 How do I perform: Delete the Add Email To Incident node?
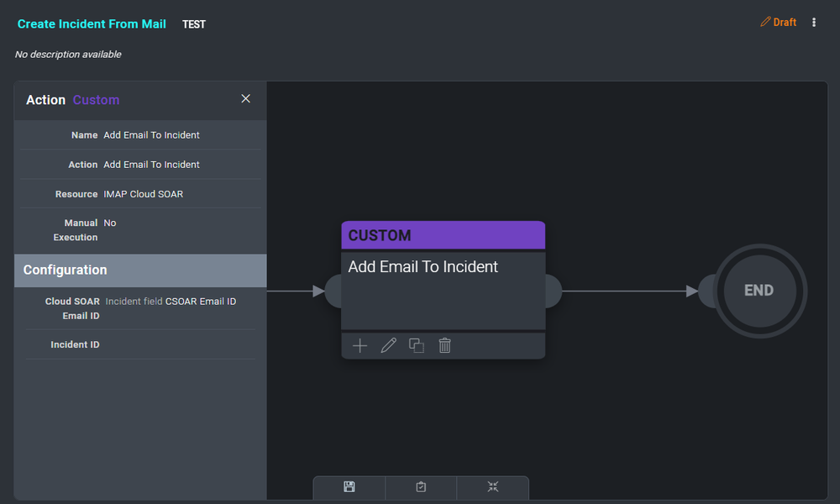coord(445,345)
